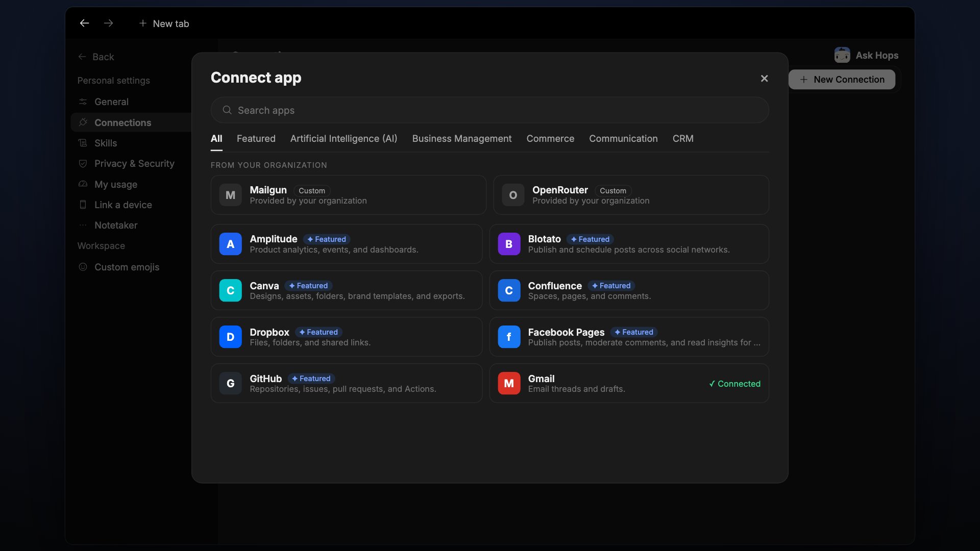This screenshot has height=551, width=980.
Task: Click the Canva Featured badge
Action: (308, 286)
